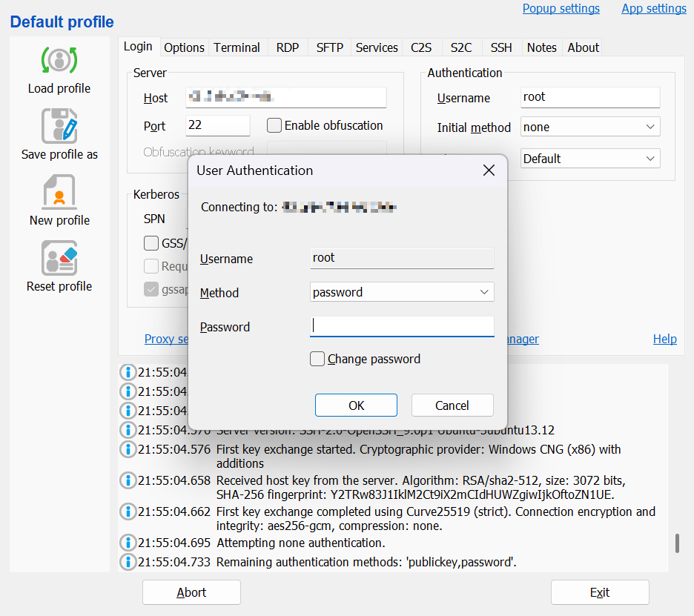694x616 pixels.
Task: Expand the Initial method dropdown
Action: (590, 127)
